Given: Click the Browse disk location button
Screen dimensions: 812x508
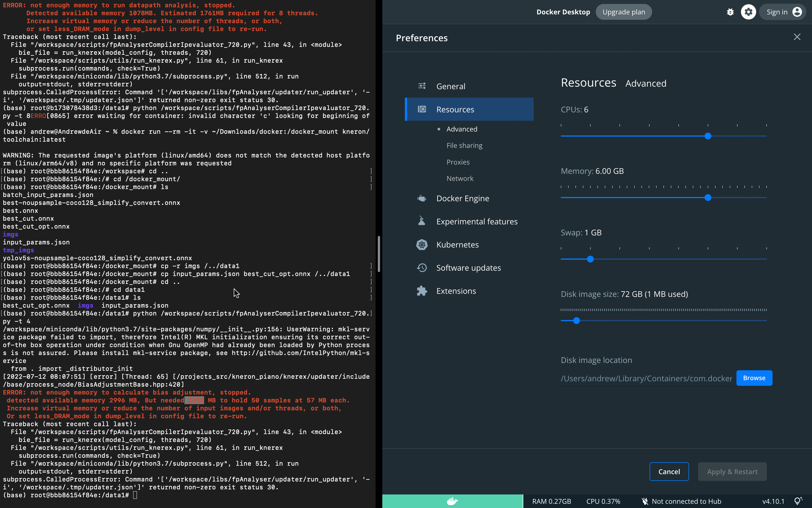Looking at the screenshot, I should 754,378.
